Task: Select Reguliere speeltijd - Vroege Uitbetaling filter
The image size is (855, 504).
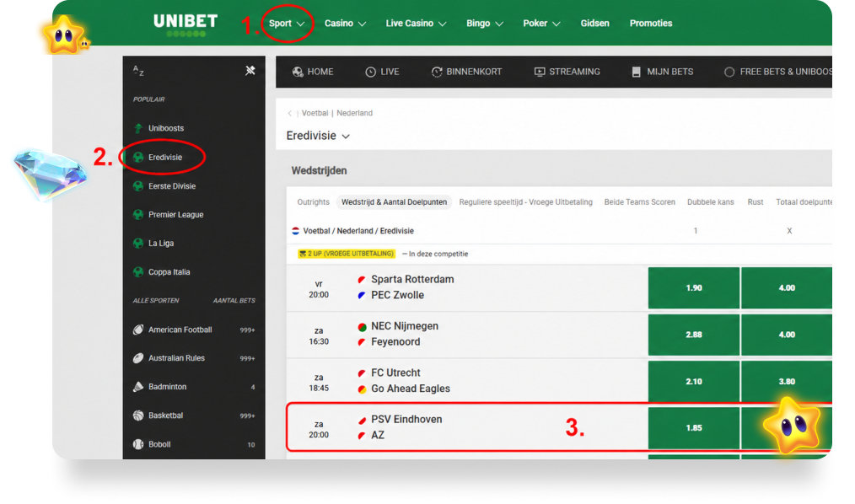Action: [525, 202]
